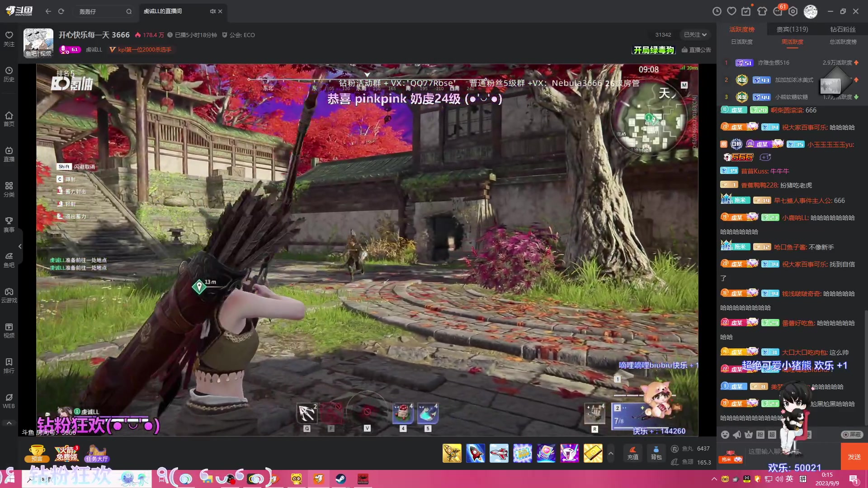Open the 已关注 dropdown
Image resolution: width=868 pixels, height=488 pixels.
pos(695,35)
